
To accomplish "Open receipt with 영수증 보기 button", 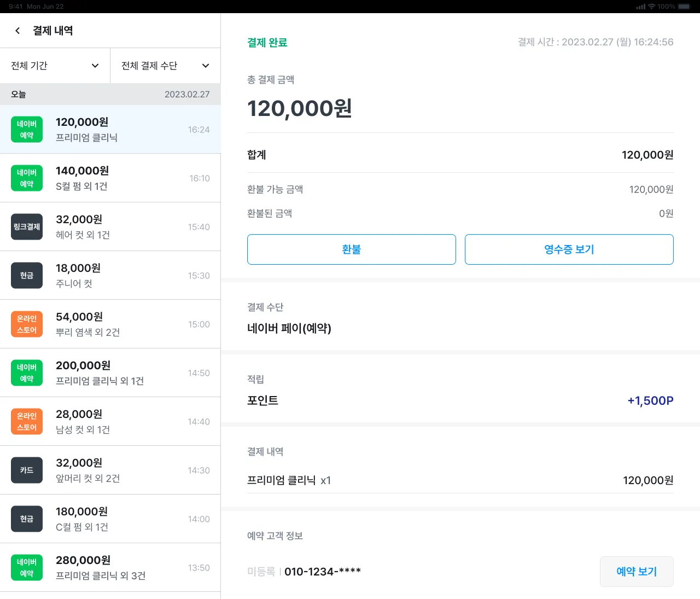I will 569,249.
